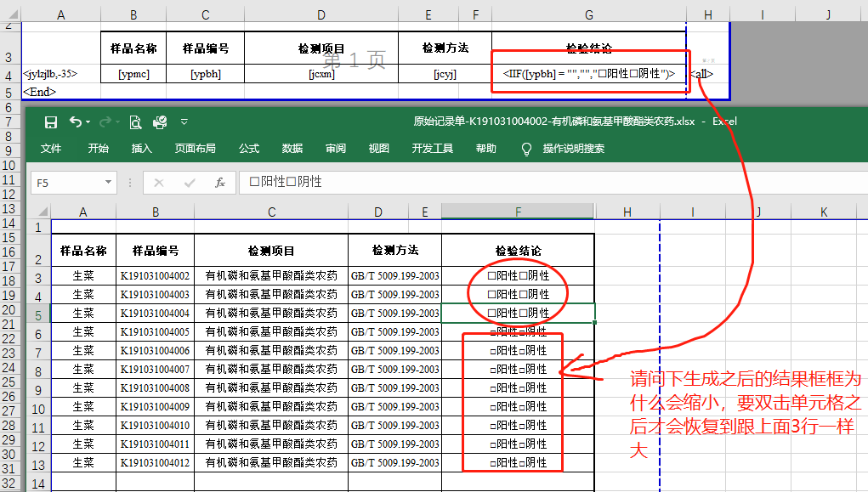This screenshot has width=868, height=492.
Task: Click the fx Insert Function icon
Action: click(x=220, y=182)
